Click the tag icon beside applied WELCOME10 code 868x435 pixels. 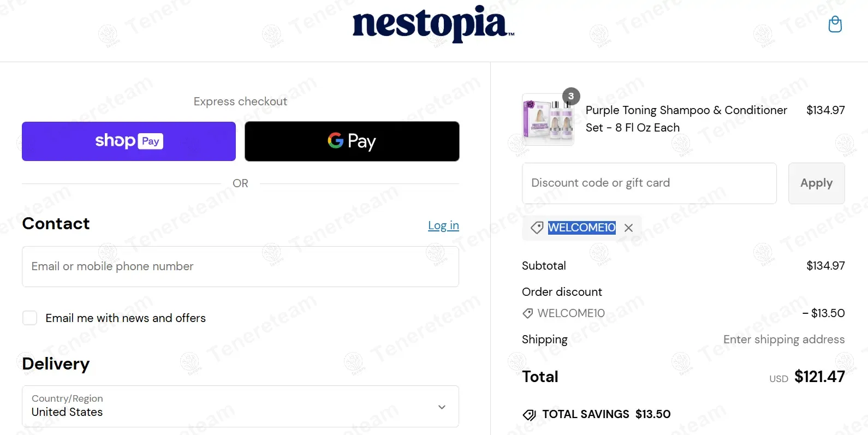pos(537,228)
